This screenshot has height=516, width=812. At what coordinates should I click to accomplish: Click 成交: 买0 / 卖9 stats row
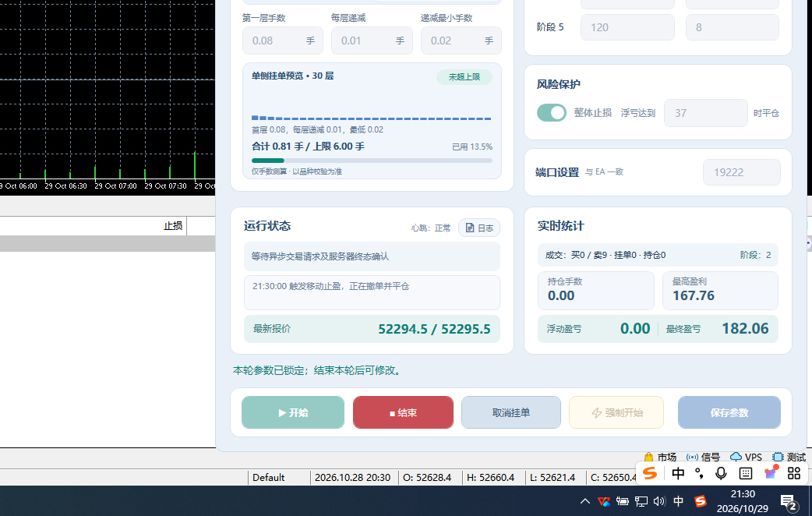[658, 255]
